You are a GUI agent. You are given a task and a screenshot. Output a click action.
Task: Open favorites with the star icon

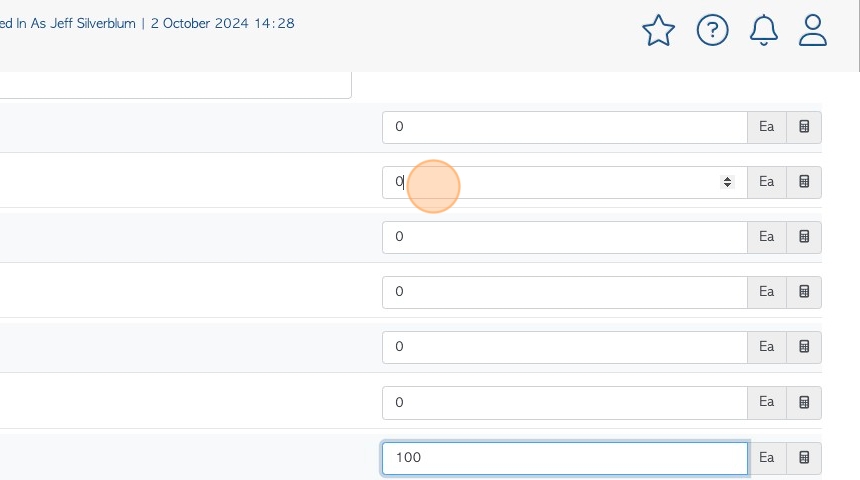click(658, 30)
